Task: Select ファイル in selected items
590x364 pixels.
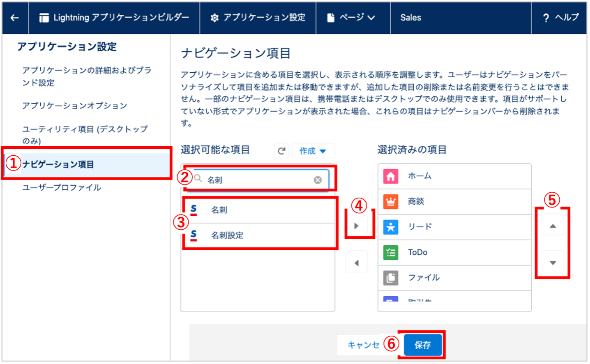Action: tap(454, 278)
